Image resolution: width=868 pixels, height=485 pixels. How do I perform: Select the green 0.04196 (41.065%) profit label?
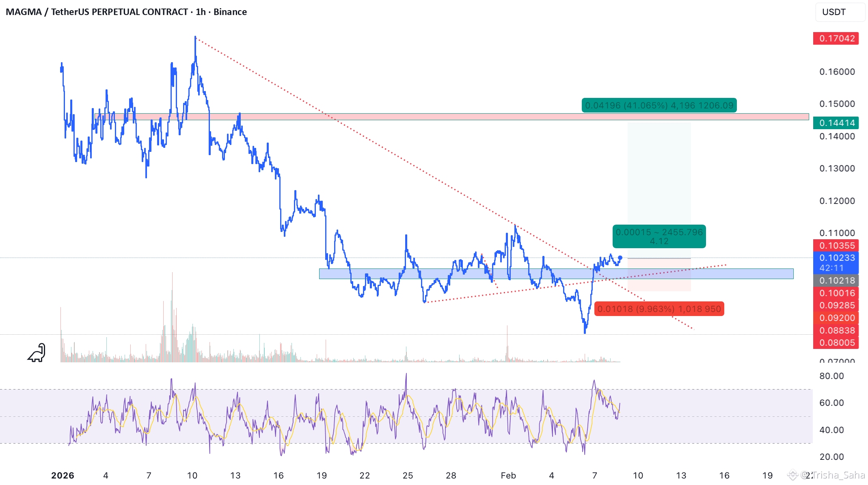tap(659, 106)
